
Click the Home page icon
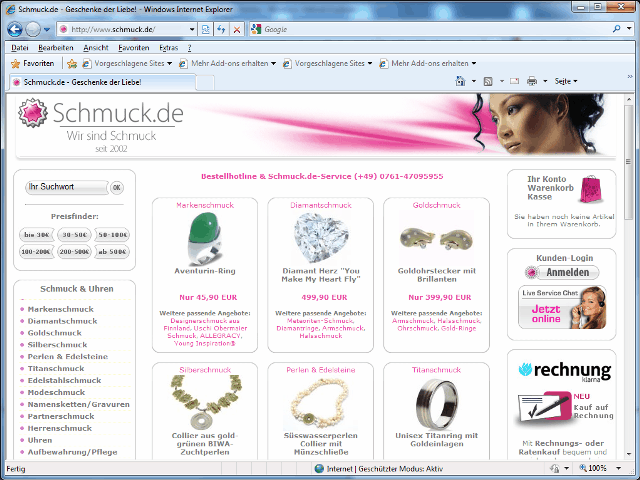460,81
